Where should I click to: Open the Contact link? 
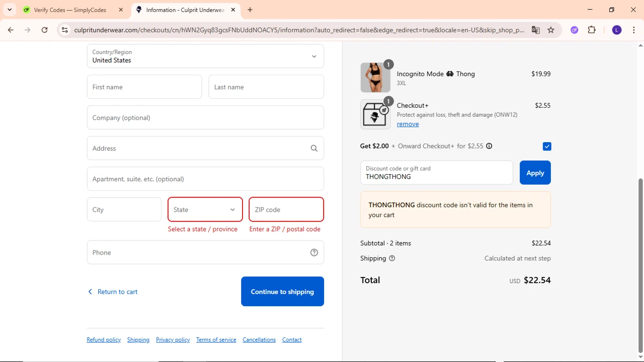pyautogui.click(x=292, y=340)
